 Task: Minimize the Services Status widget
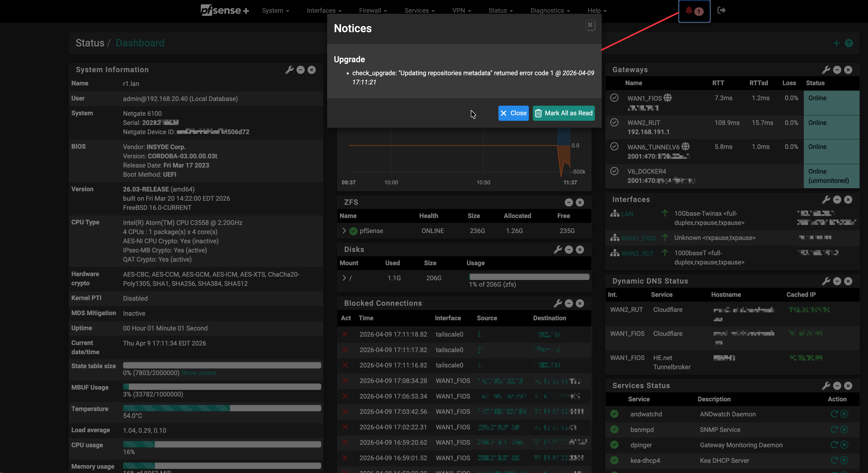(x=837, y=386)
